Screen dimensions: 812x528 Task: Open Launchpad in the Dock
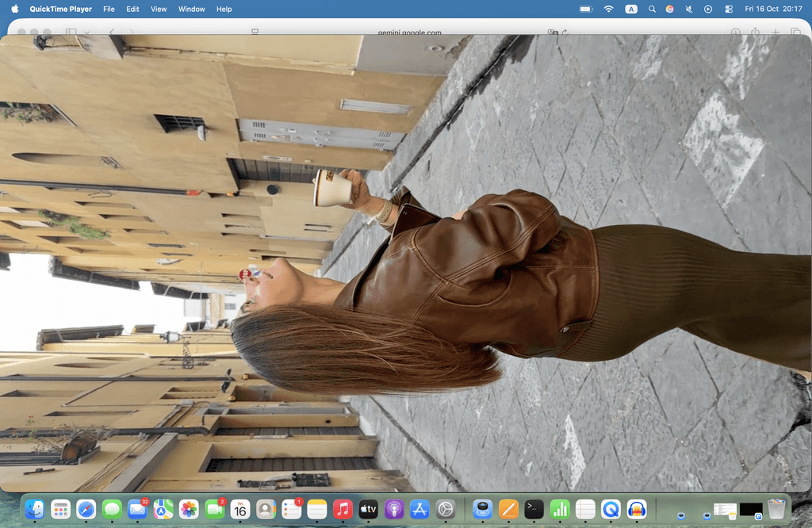click(x=60, y=510)
